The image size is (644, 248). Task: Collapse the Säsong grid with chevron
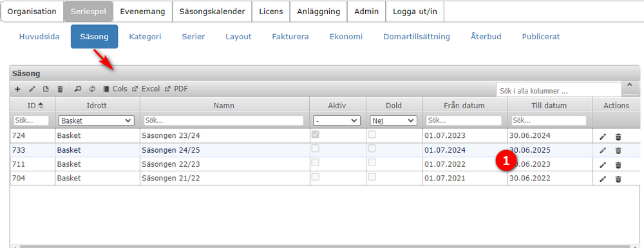[x=630, y=86]
